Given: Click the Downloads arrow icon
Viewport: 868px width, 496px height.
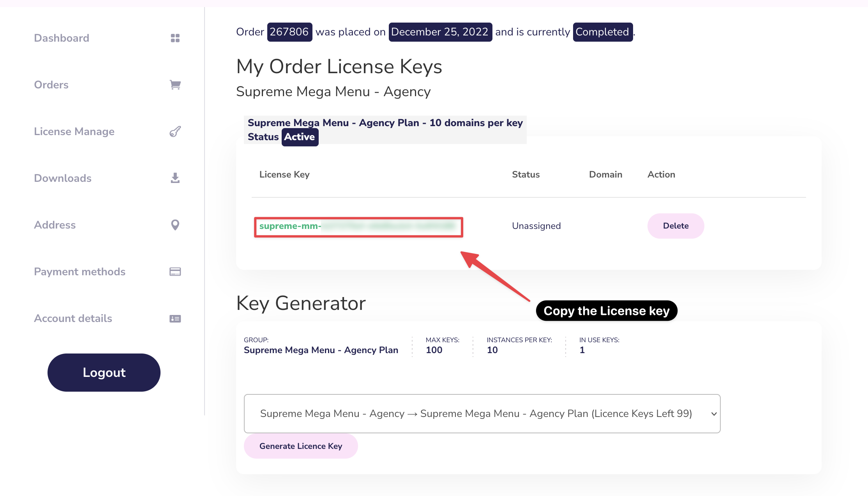Looking at the screenshot, I should [x=175, y=178].
